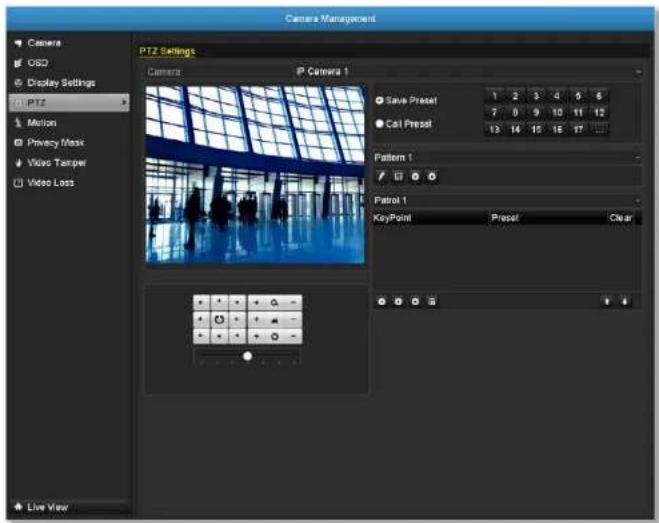Screen dimensions: 659x523
Task: Pan the camera right with the PTZ arrow
Action: pos(237,319)
